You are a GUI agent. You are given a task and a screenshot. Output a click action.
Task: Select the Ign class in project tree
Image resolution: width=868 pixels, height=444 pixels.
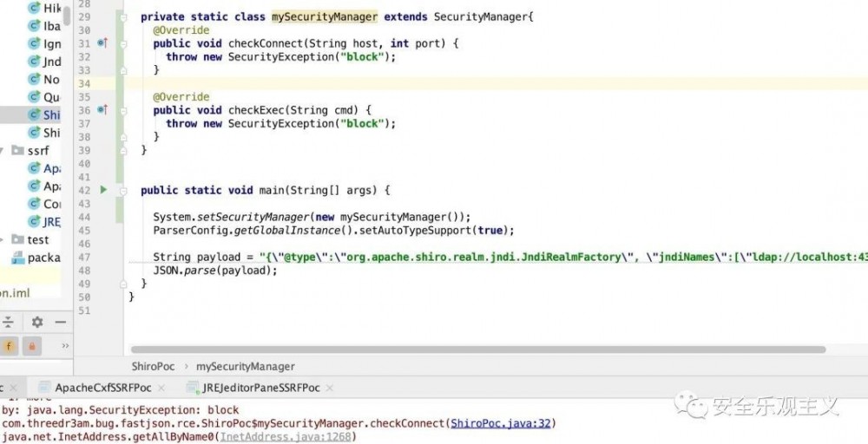click(x=44, y=43)
